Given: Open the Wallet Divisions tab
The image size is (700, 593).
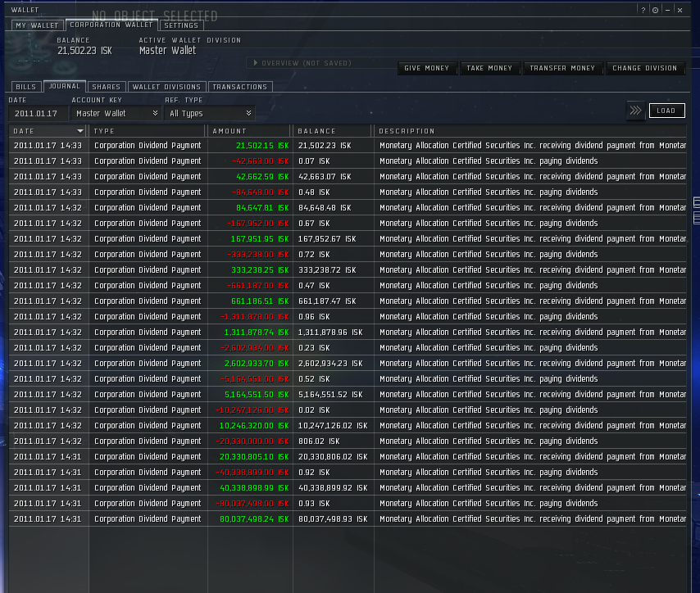Looking at the screenshot, I should point(166,87).
